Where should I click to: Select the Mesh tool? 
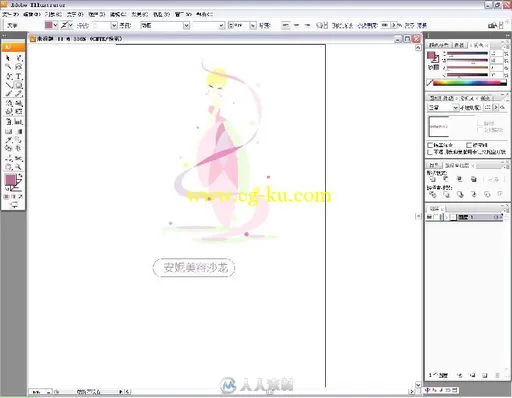(x=8, y=131)
